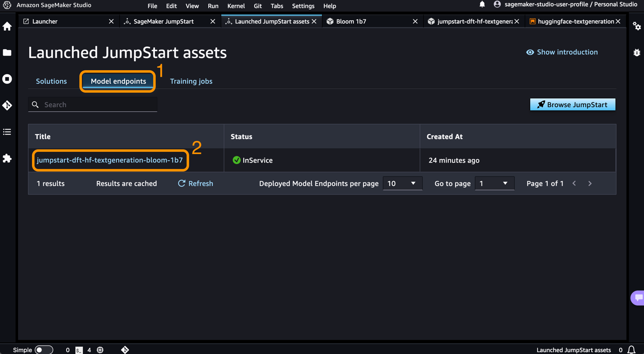
Task: Click the status bar notification bell
Action: (631, 350)
